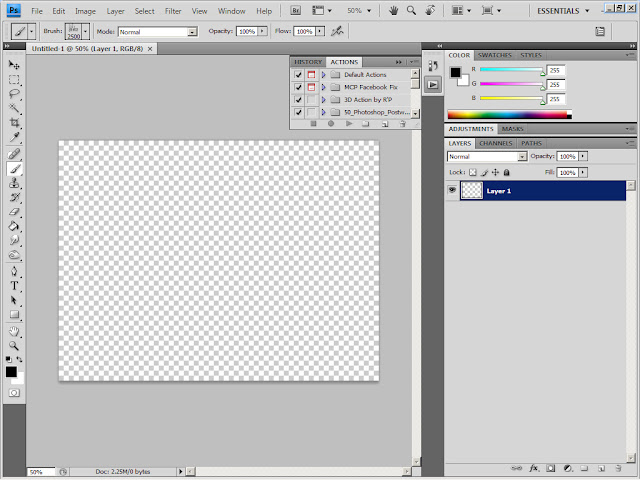Screen dimensions: 640x480
Task: Open the layer blend mode dropdown
Action: point(522,156)
